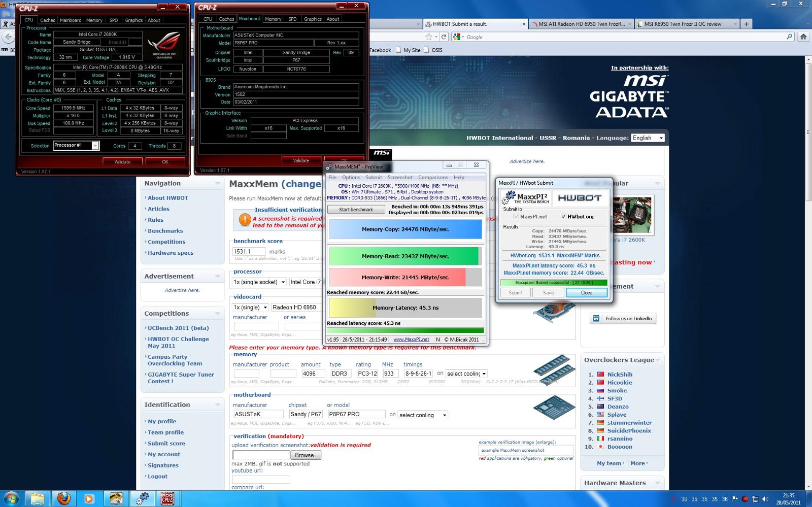This screenshot has height=507, width=812.
Task: Click the benchmark score field showing 1531.1
Action: point(249,251)
